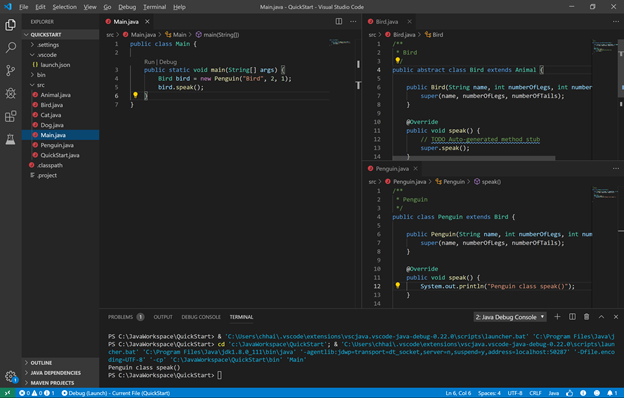624x398 pixels.
Task: Open Animal.java in explorer
Action: [x=60, y=95]
